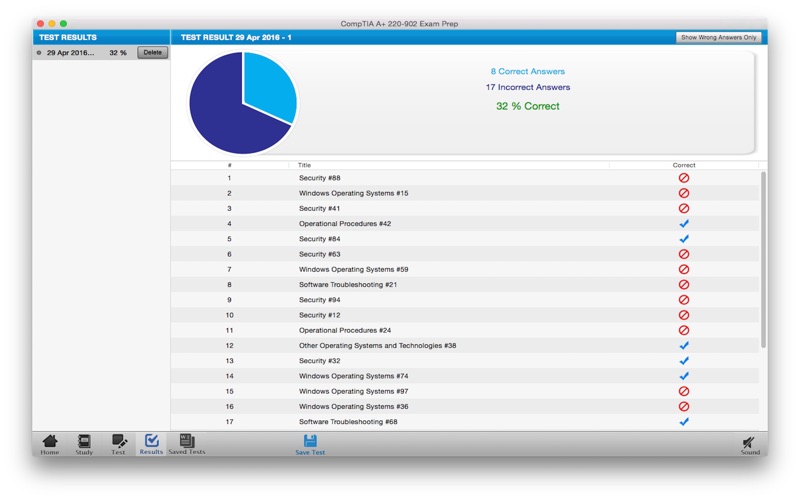Screen dimensions: 800x500
Task: Open the Saved Tests icon
Action: 187,444
